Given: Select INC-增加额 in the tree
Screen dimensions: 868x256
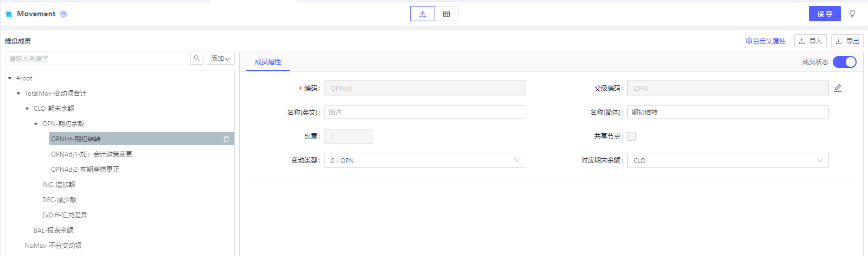Looking at the screenshot, I should click(59, 185).
